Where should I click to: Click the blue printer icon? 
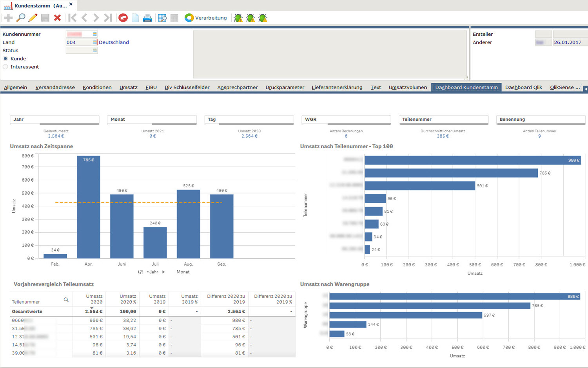coord(147,18)
